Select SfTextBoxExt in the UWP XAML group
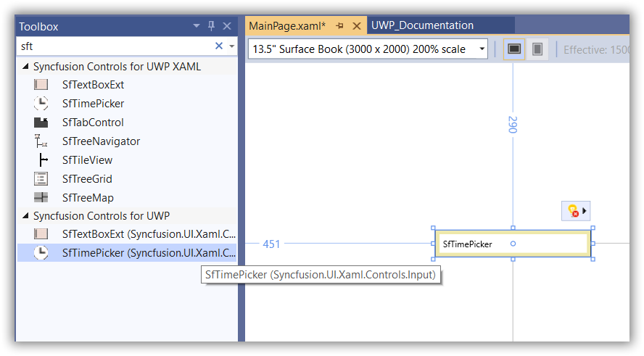The height and width of the screenshot is (356, 644). click(x=93, y=85)
